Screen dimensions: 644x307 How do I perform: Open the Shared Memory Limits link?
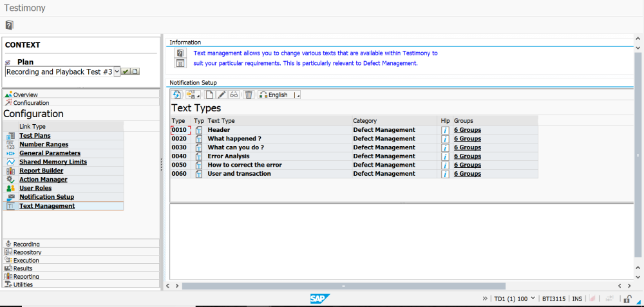coord(53,162)
